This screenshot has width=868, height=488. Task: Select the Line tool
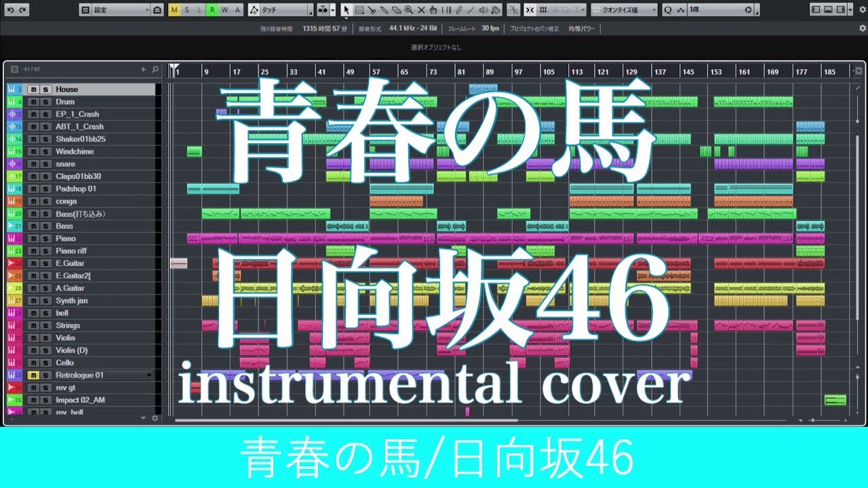471,10
